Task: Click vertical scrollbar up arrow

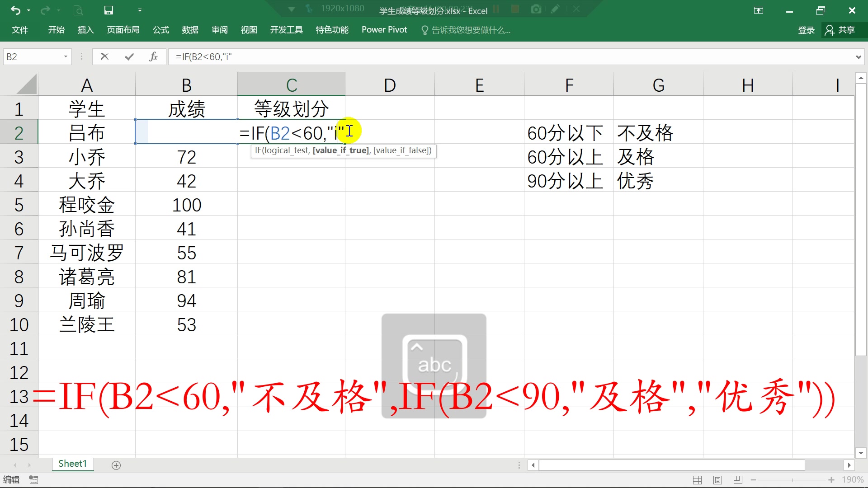Action: 861,78
